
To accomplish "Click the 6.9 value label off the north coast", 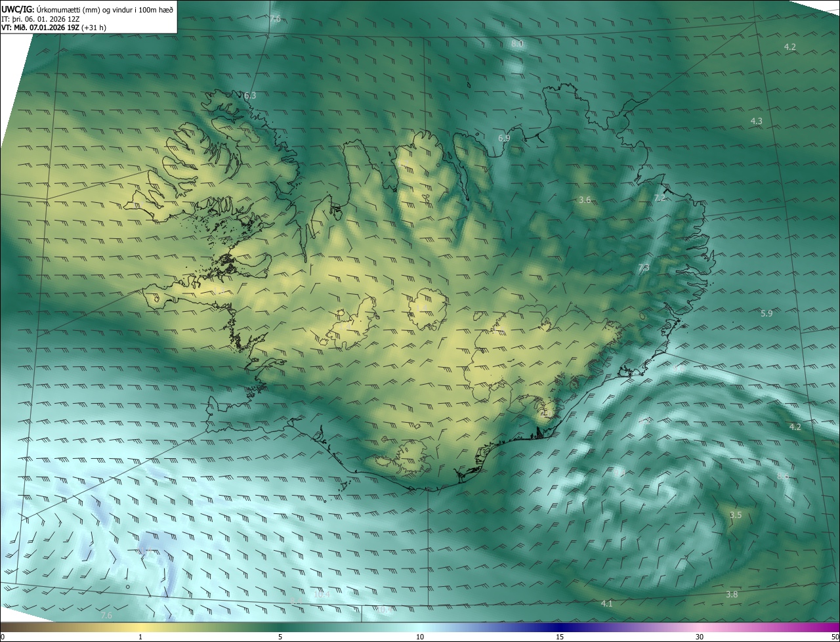I will pos(504,139).
